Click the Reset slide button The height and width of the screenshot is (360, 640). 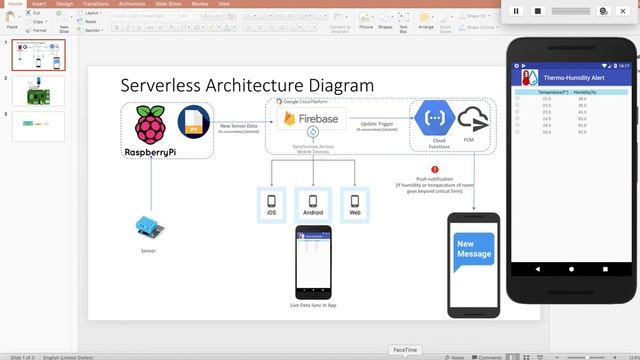pos(87,22)
